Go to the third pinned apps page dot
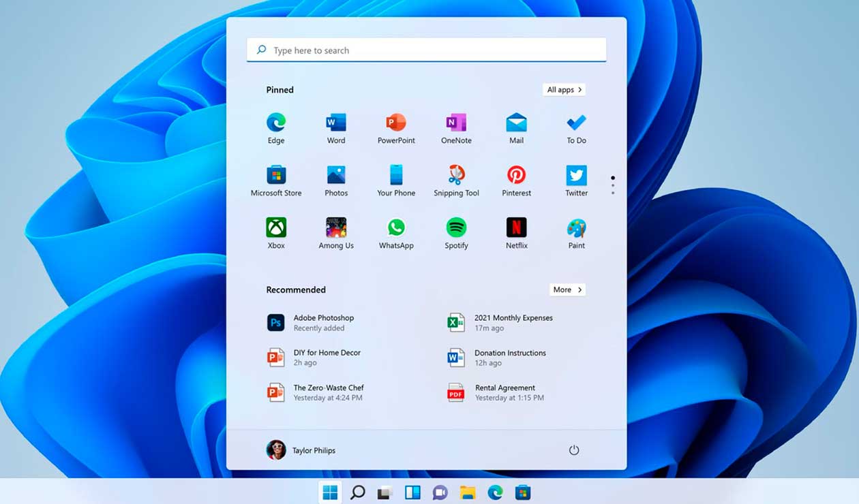 [613, 193]
